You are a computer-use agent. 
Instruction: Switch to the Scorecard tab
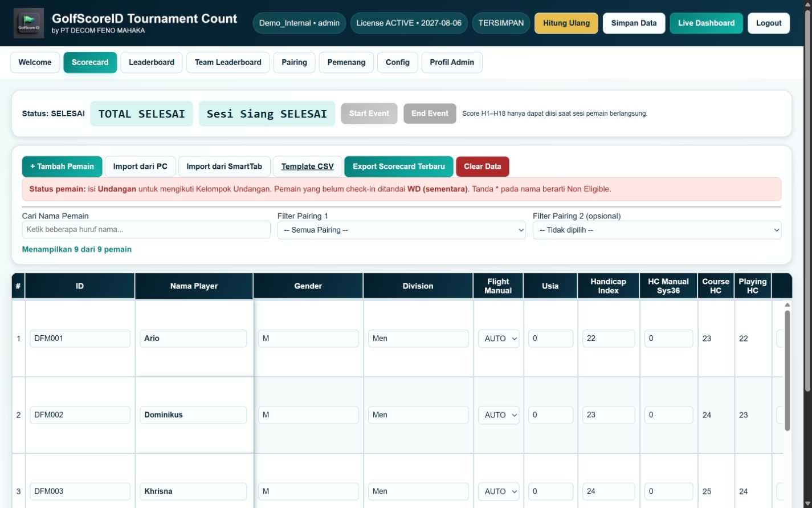(x=90, y=62)
